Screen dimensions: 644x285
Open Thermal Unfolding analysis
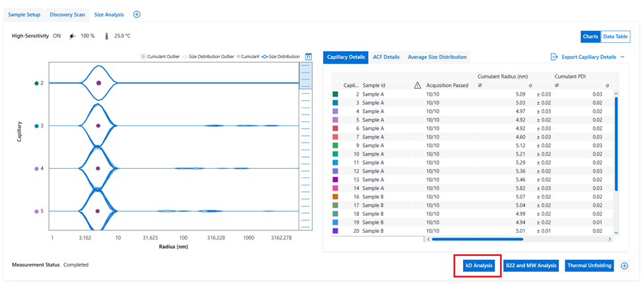590,265
